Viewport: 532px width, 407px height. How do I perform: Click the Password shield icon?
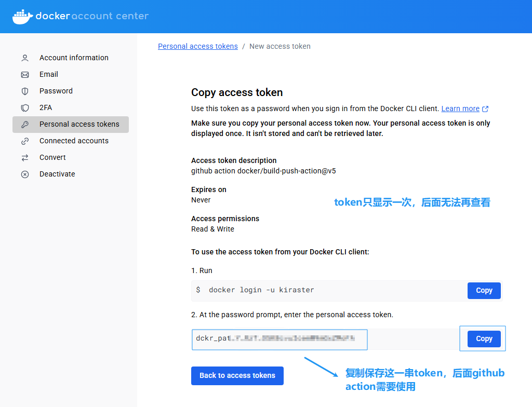pos(25,91)
